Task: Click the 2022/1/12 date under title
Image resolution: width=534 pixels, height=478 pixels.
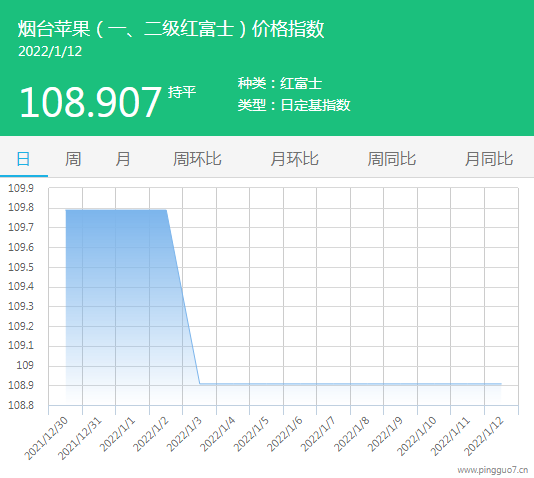Action: 50,52
